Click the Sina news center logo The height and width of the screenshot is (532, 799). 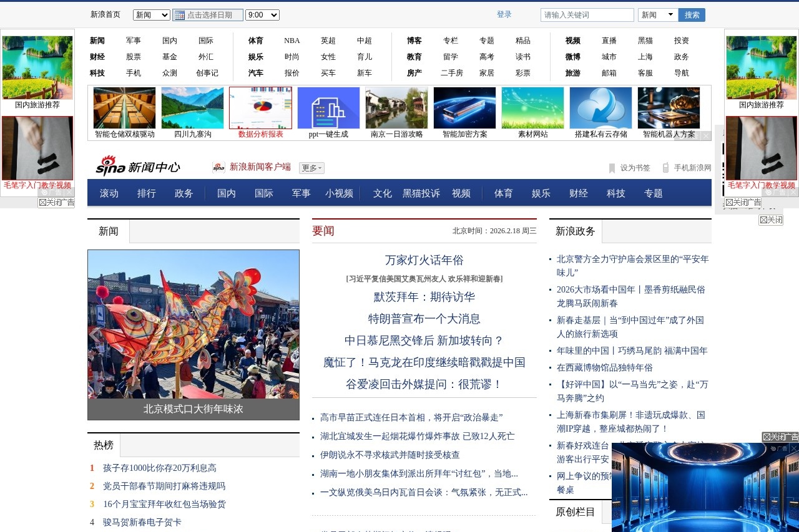(x=137, y=167)
